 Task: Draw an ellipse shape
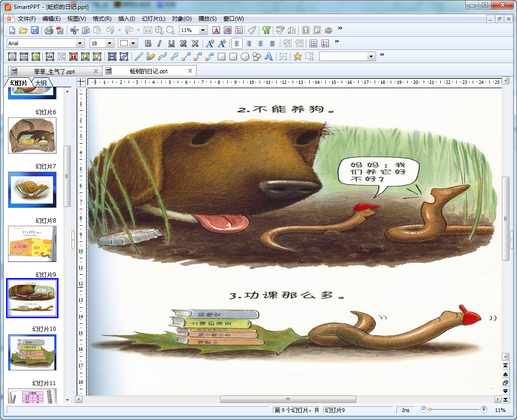[x=245, y=57]
